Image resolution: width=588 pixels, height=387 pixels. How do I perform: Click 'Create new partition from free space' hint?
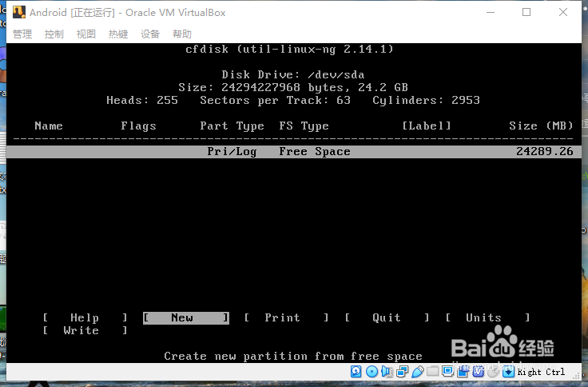point(293,357)
